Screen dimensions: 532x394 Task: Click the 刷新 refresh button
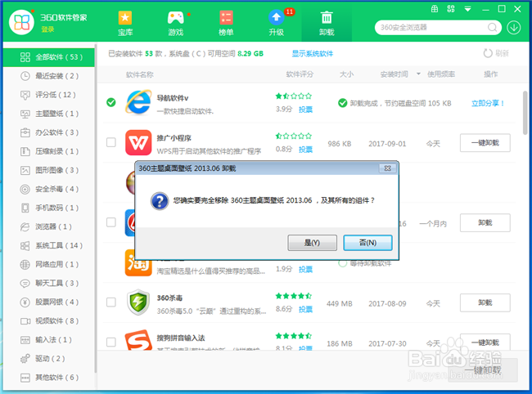[496, 53]
